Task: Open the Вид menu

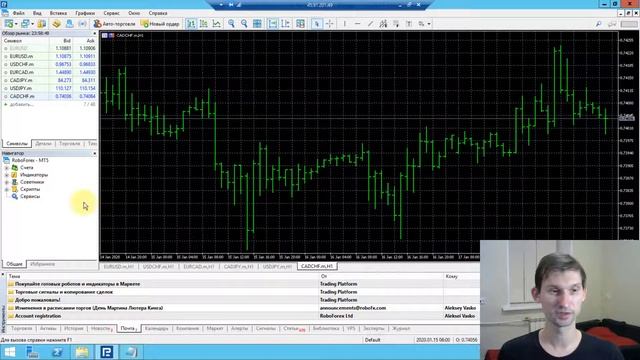Action: 37,13
